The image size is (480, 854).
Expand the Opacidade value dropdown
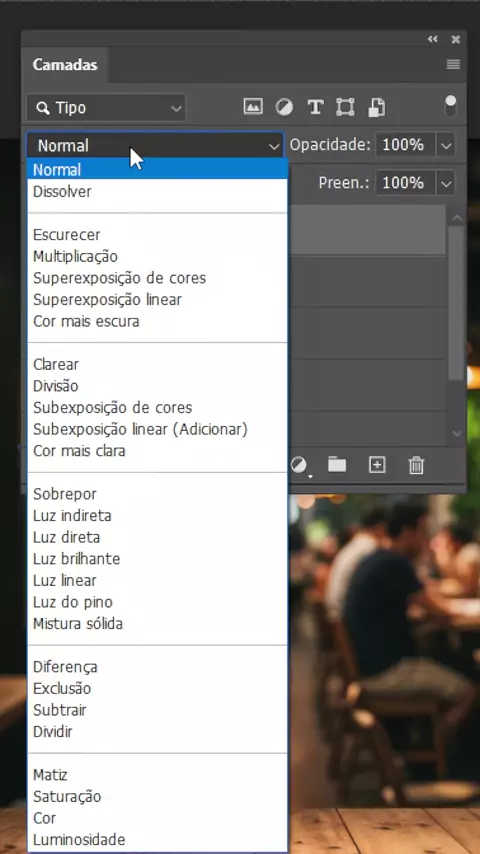click(446, 145)
